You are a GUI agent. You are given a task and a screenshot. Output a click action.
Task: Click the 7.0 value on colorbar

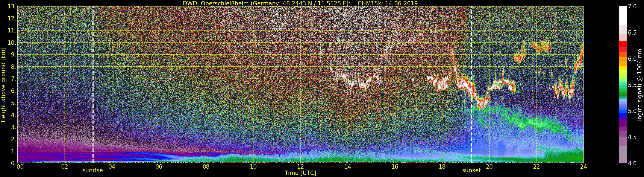(632, 6)
